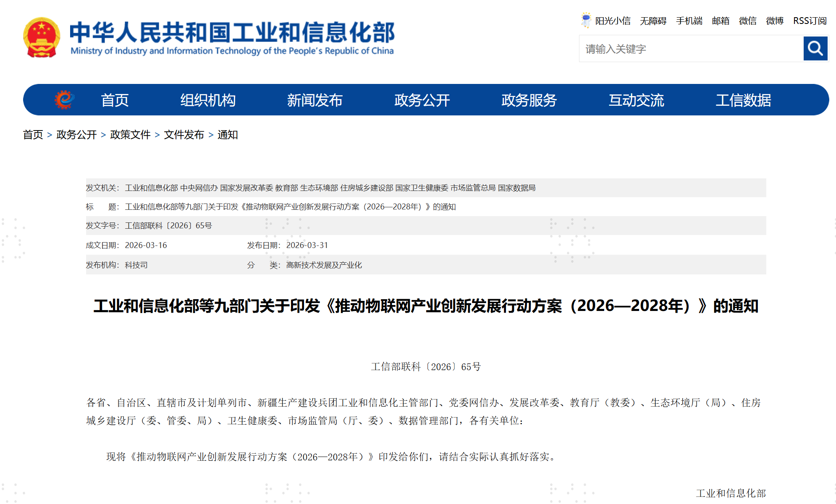The width and height of the screenshot is (836, 504).
Task: Click the gear logo in navigation bar
Action: coord(64,100)
